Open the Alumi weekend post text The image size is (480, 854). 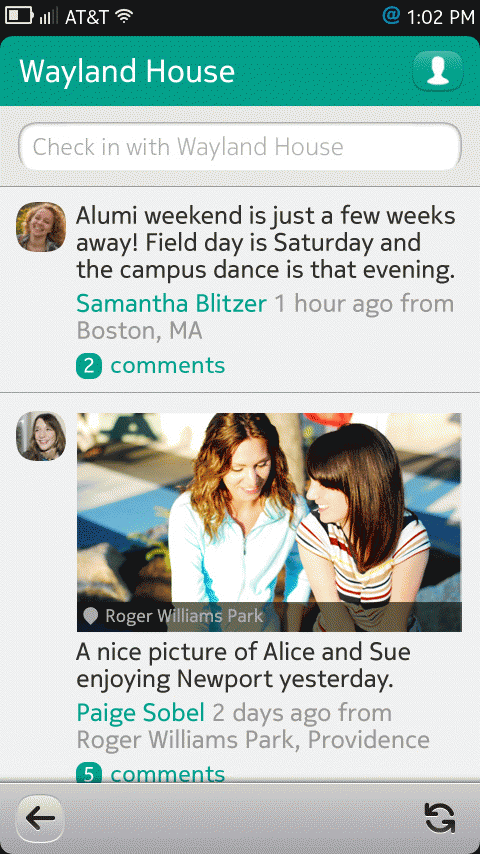coord(265,243)
